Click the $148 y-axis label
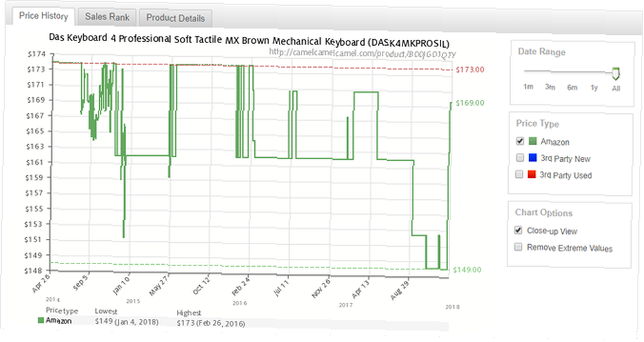This screenshot has height=342, width=644. 33,271
